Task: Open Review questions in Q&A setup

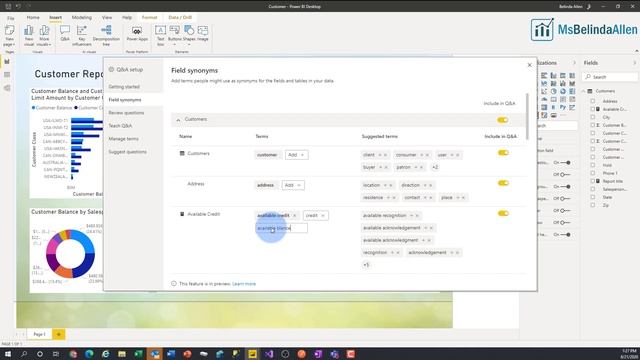Action: [126, 113]
